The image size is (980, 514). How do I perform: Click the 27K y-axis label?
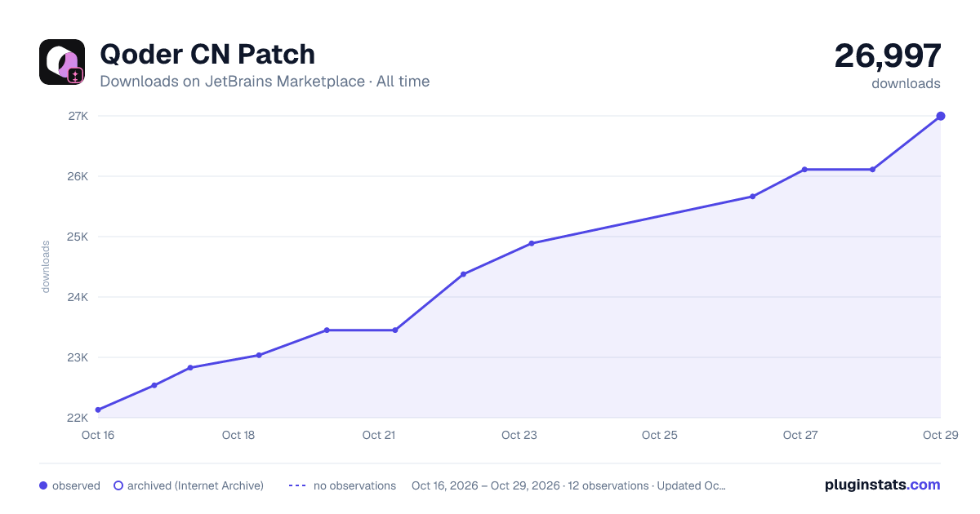click(78, 116)
